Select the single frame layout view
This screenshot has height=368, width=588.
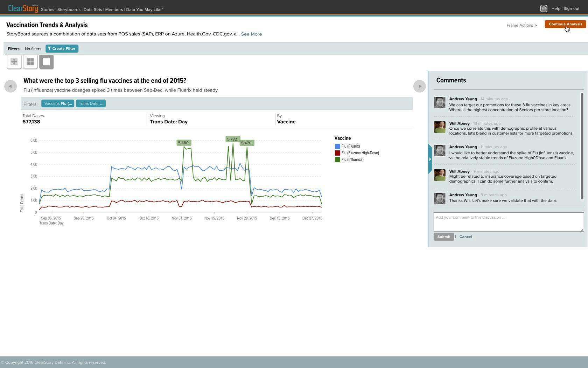click(x=46, y=62)
